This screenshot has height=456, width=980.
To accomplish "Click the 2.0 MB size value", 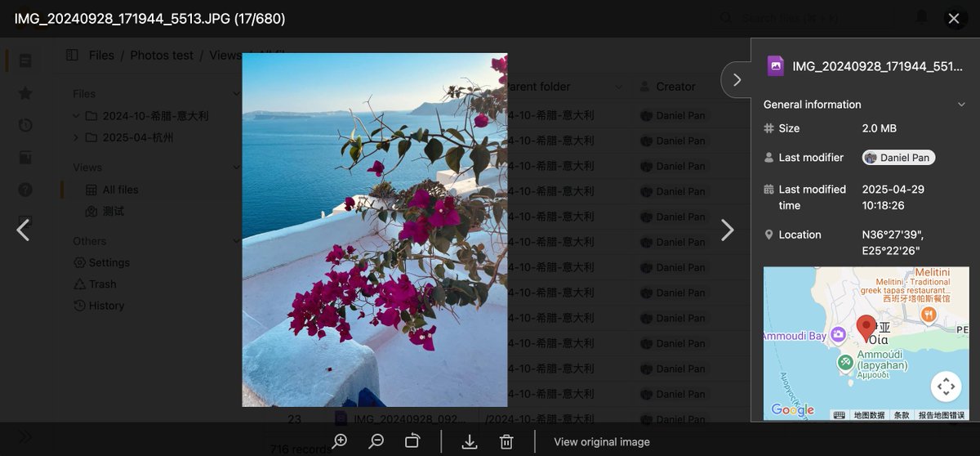I will (x=880, y=128).
